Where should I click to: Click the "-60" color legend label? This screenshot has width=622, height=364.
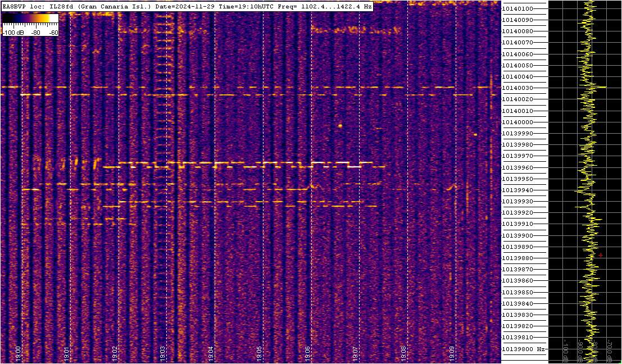point(53,33)
